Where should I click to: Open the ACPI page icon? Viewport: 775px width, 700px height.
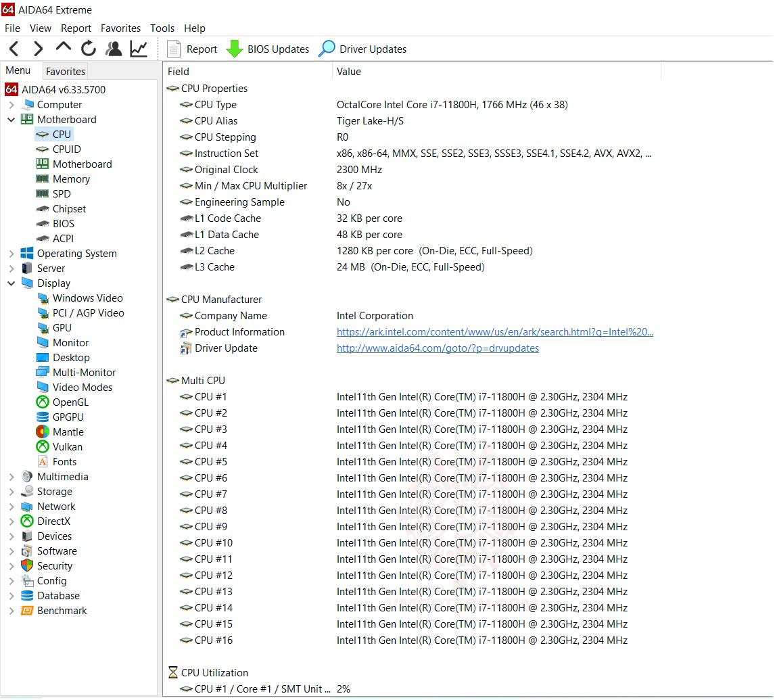(x=43, y=239)
